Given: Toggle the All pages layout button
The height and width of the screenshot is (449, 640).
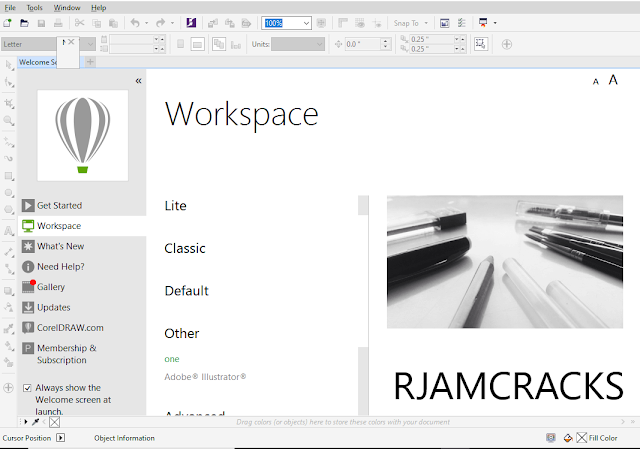Looking at the screenshot, I should point(219,44).
